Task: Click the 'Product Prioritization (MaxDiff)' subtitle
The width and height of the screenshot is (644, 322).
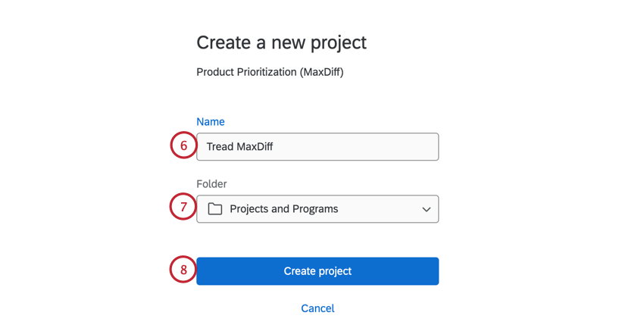Action: (270, 73)
